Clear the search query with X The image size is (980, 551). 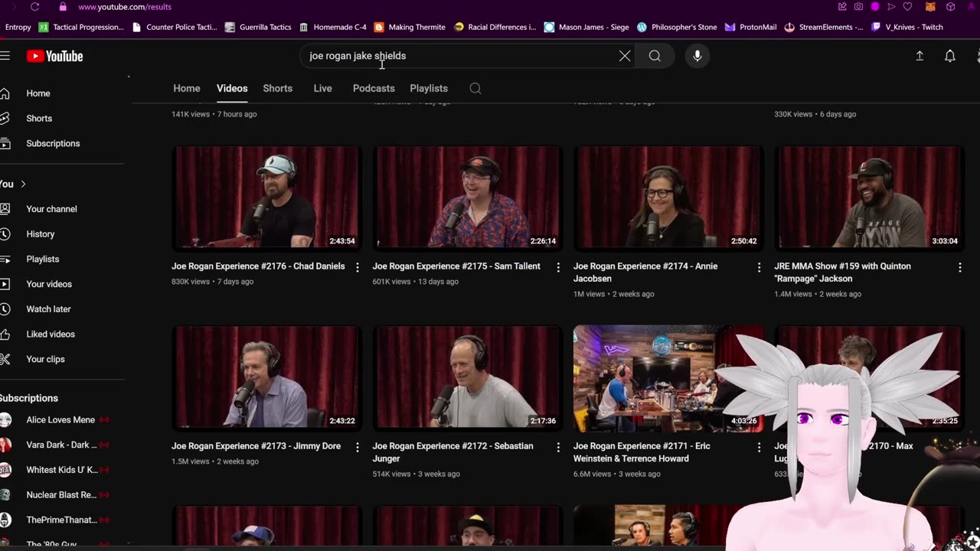pos(625,56)
